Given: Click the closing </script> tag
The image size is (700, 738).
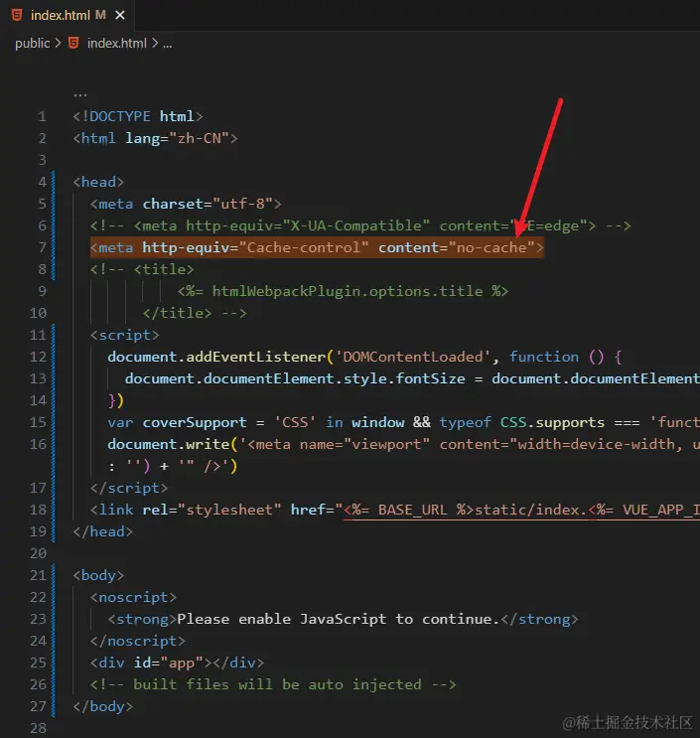Looking at the screenshot, I should pos(129,488).
